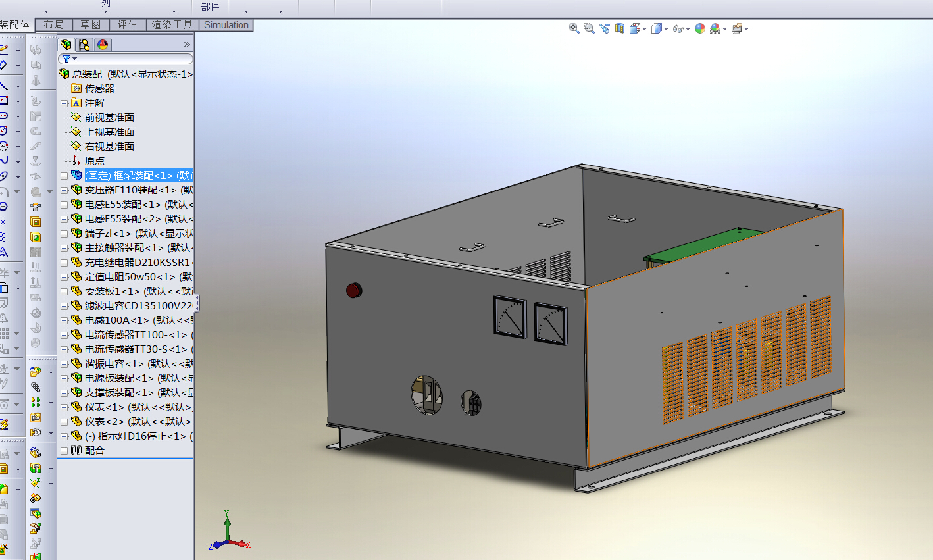The image size is (933, 560).
Task: Click the Edit Appearance color sphere icon
Action: (700, 28)
